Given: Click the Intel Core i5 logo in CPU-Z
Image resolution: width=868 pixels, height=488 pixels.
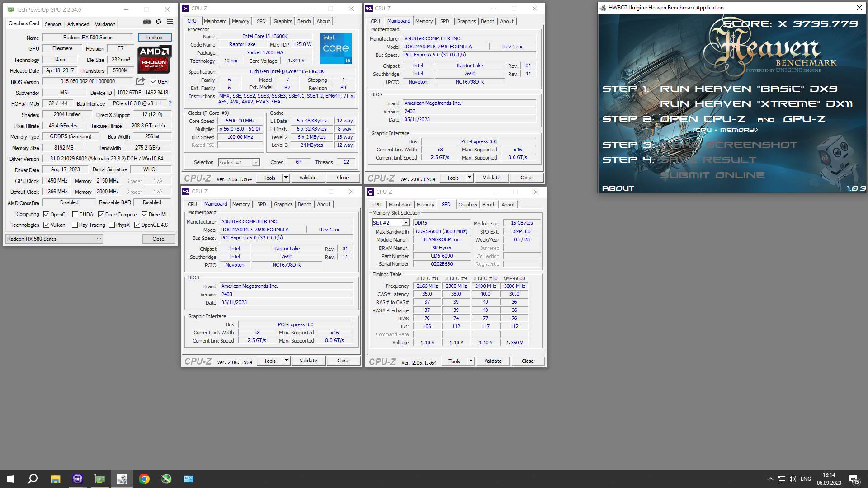Looking at the screenshot, I should click(336, 48).
